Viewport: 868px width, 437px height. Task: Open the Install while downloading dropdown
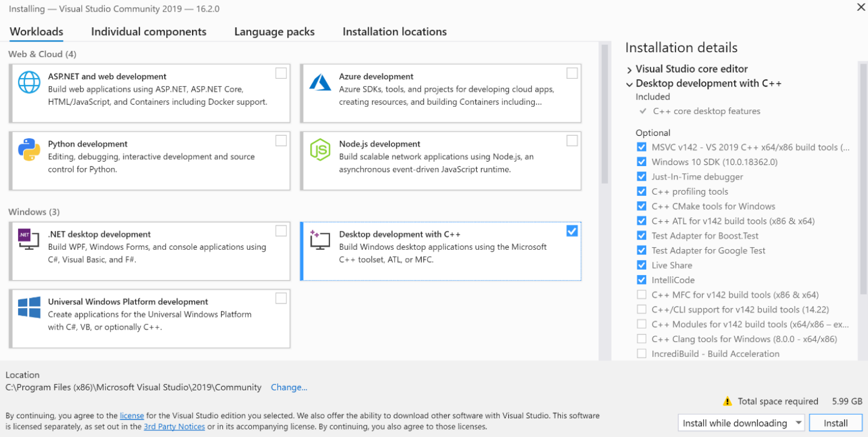click(741, 423)
